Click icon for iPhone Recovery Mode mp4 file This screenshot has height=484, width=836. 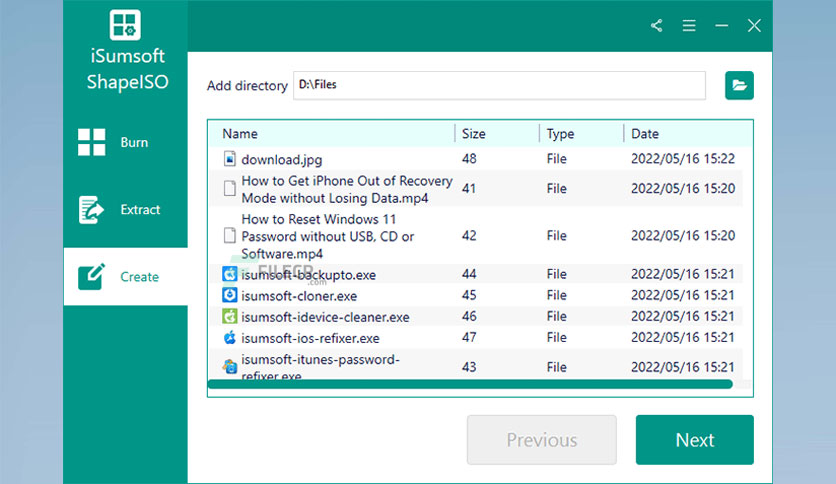click(230, 188)
